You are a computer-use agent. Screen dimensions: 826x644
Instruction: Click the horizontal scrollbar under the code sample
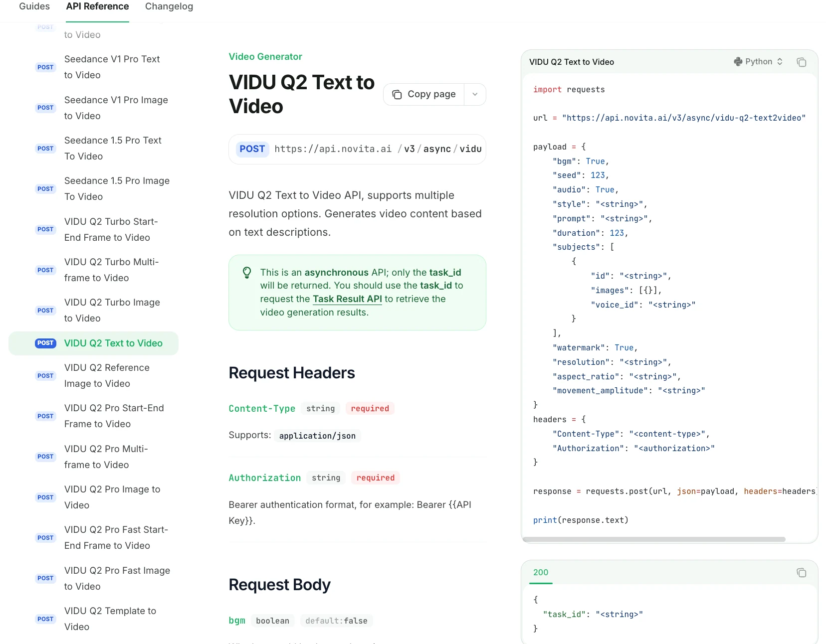tap(653, 539)
